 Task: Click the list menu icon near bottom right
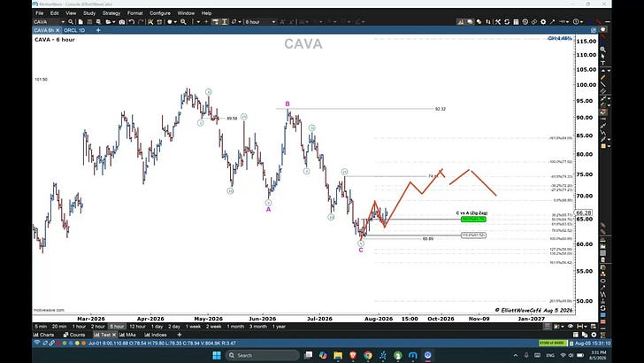pos(547,326)
